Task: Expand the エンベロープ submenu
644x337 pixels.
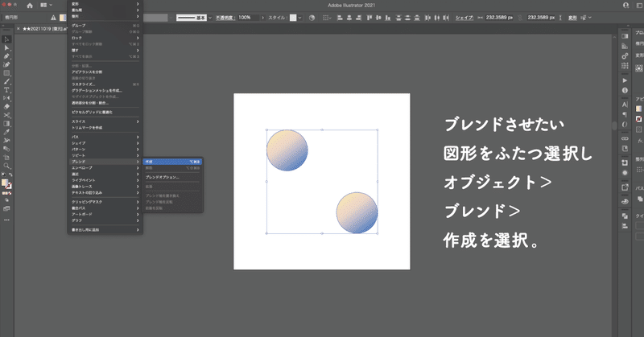Action: pos(105,168)
